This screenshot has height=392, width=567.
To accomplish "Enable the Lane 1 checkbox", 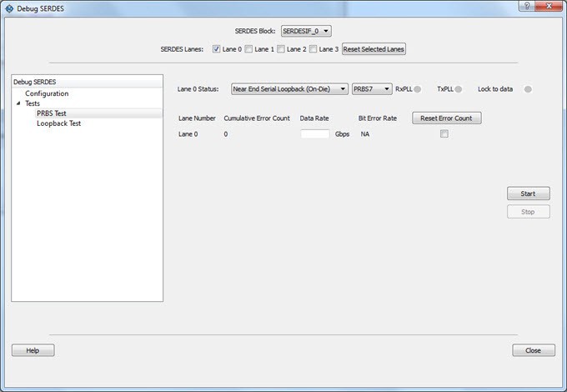I will [248, 49].
